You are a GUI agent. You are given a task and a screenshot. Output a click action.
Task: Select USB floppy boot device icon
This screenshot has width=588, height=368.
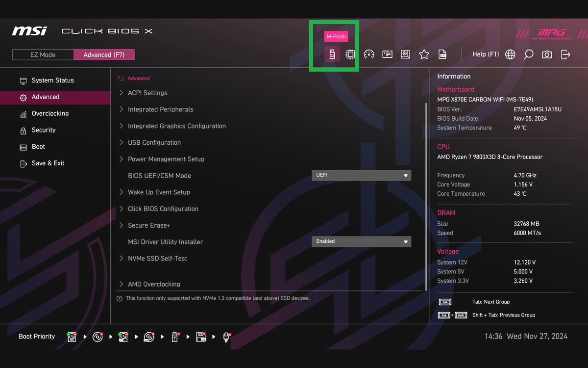coord(201,337)
